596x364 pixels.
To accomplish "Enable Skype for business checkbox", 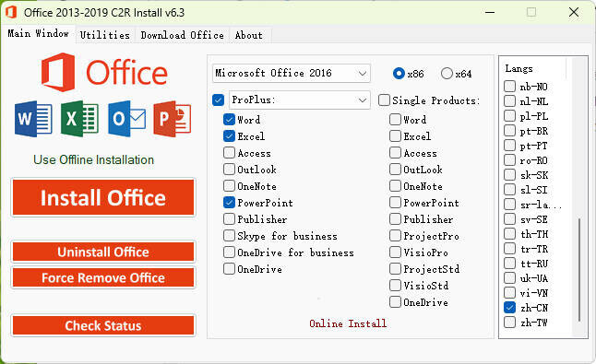I will coord(229,236).
